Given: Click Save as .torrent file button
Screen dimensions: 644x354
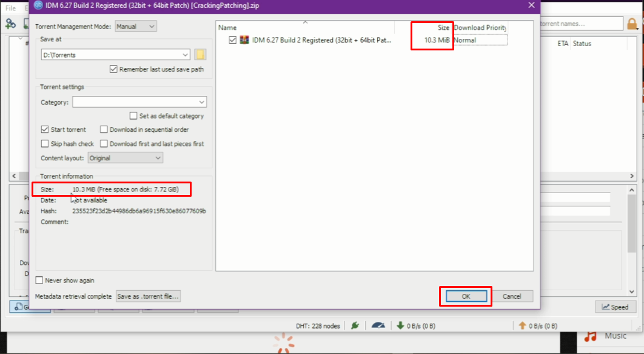Looking at the screenshot, I should pyautogui.click(x=148, y=296).
